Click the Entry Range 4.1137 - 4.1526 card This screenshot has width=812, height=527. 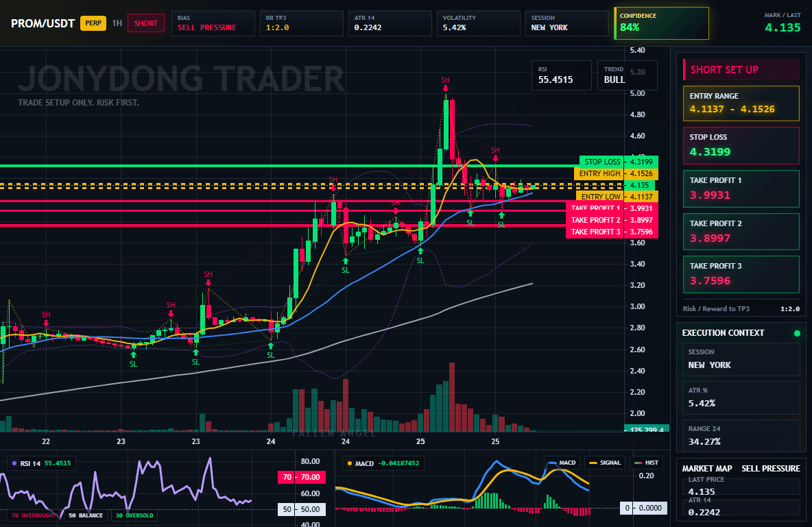741,103
